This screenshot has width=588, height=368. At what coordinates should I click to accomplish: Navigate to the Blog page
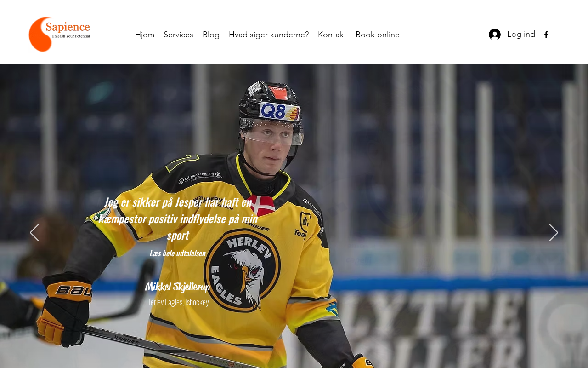(x=211, y=34)
